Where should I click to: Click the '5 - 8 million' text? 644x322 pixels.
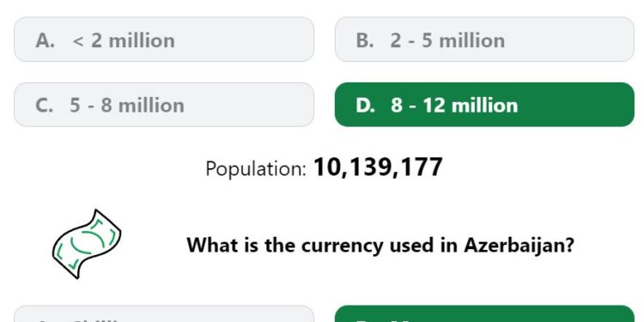[127, 105]
